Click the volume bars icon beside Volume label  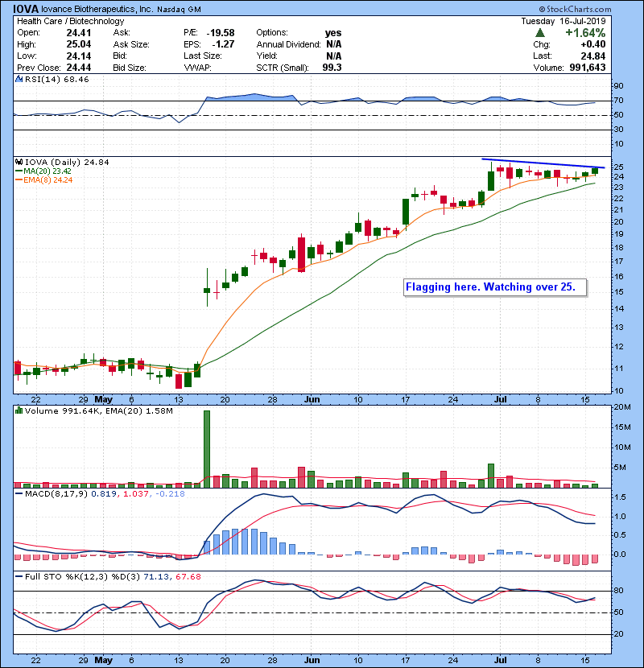[19, 410]
